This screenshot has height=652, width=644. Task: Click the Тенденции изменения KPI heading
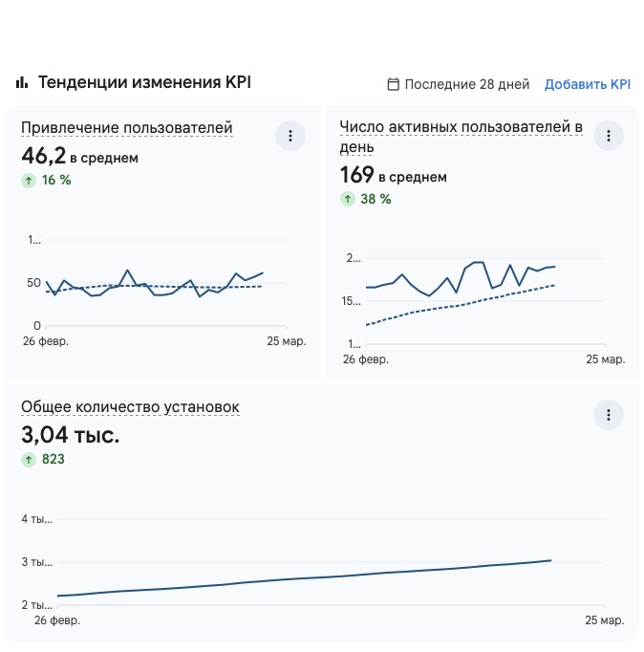point(144,82)
